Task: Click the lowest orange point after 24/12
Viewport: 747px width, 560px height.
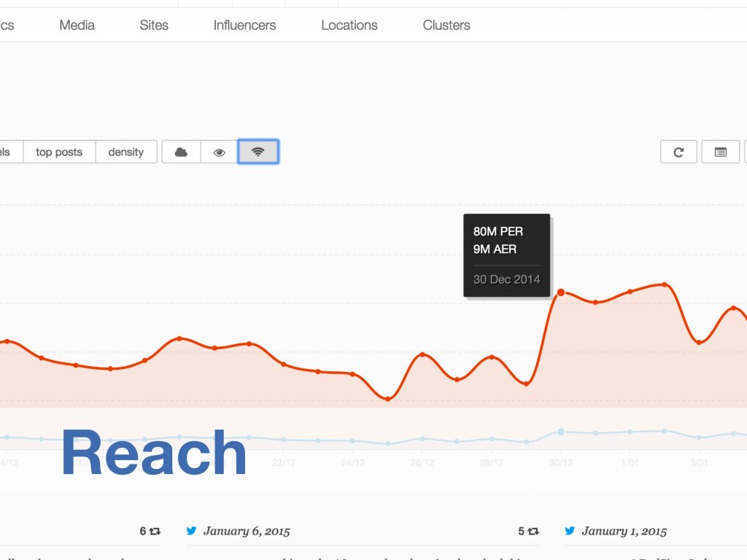Action: pyautogui.click(x=387, y=398)
